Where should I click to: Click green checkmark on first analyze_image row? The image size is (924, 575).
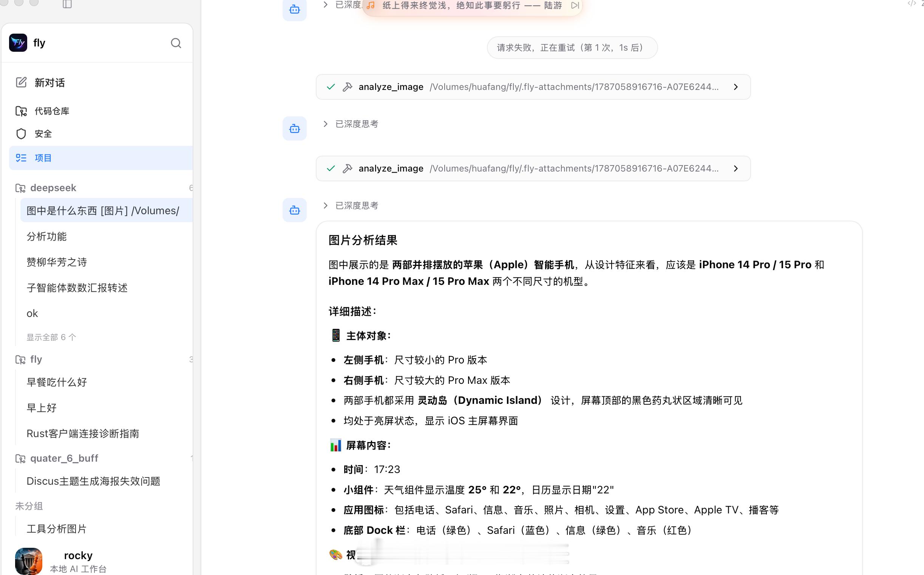(331, 87)
